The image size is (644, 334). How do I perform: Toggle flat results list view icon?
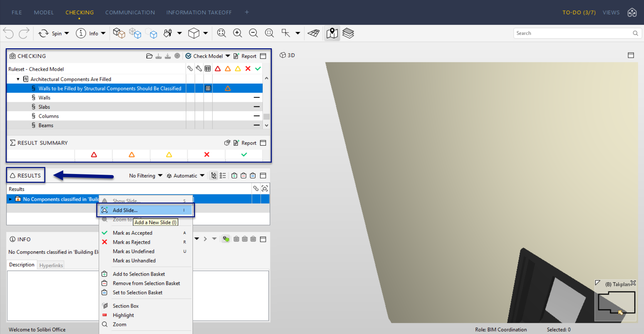223,176
